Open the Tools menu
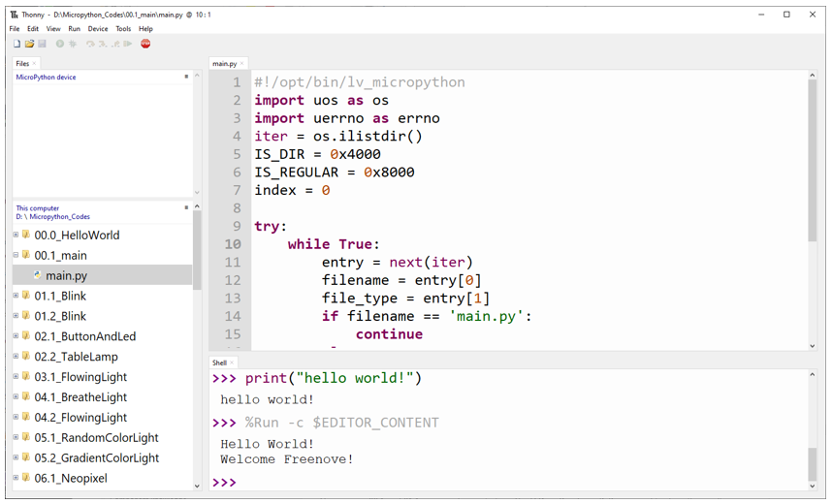 point(123,29)
